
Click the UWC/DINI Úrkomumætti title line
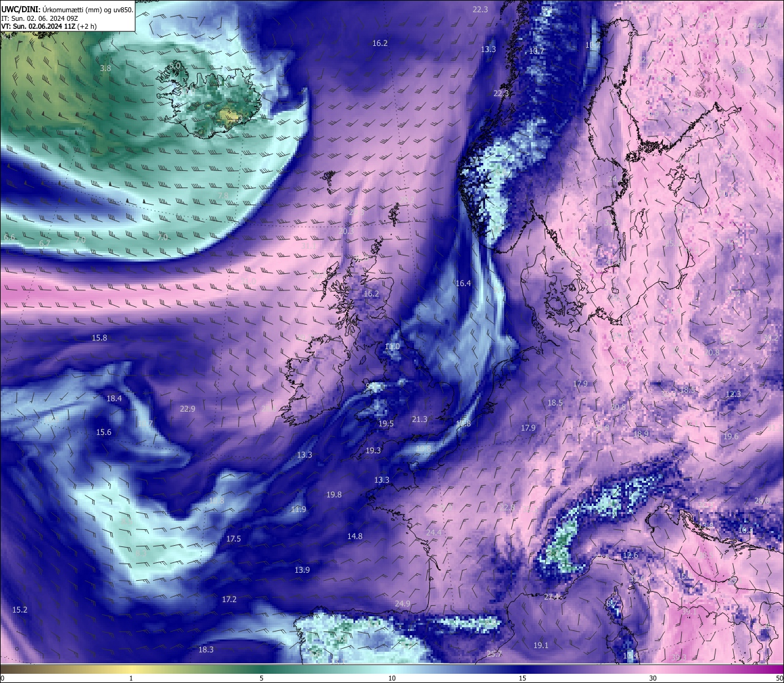pyautogui.click(x=67, y=9)
